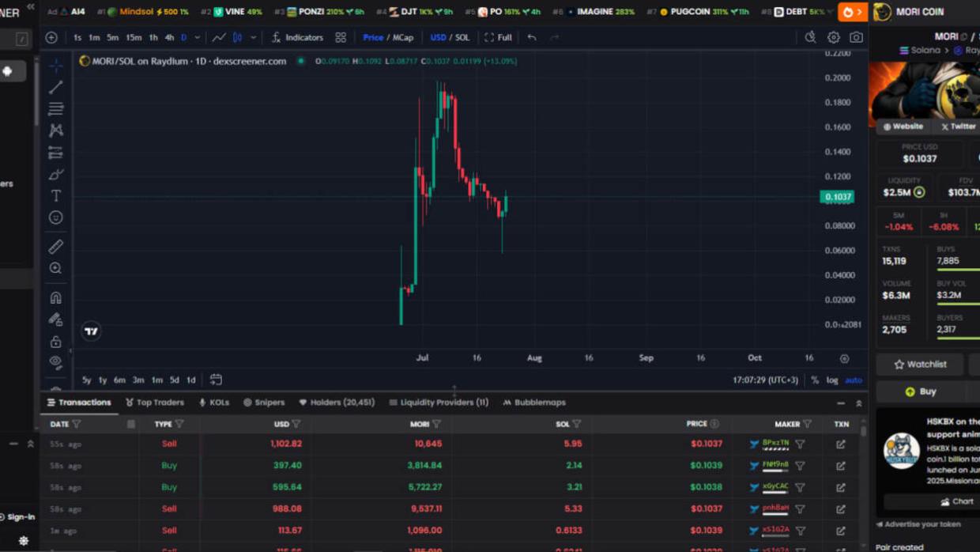This screenshot has height=552, width=980.
Task: Open chart settings gear
Action: coord(833,37)
